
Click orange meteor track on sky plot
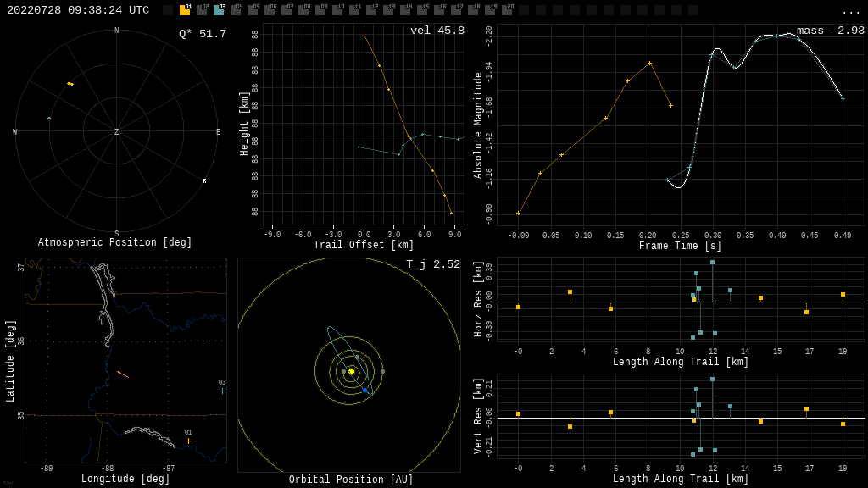(70, 84)
